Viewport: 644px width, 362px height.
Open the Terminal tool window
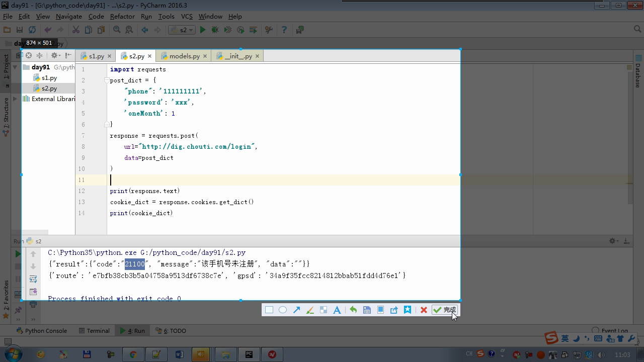94,330
